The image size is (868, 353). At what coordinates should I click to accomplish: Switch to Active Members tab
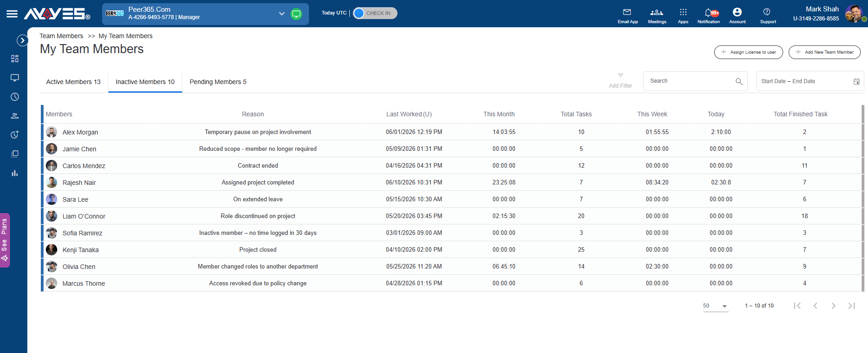[x=74, y=82]
